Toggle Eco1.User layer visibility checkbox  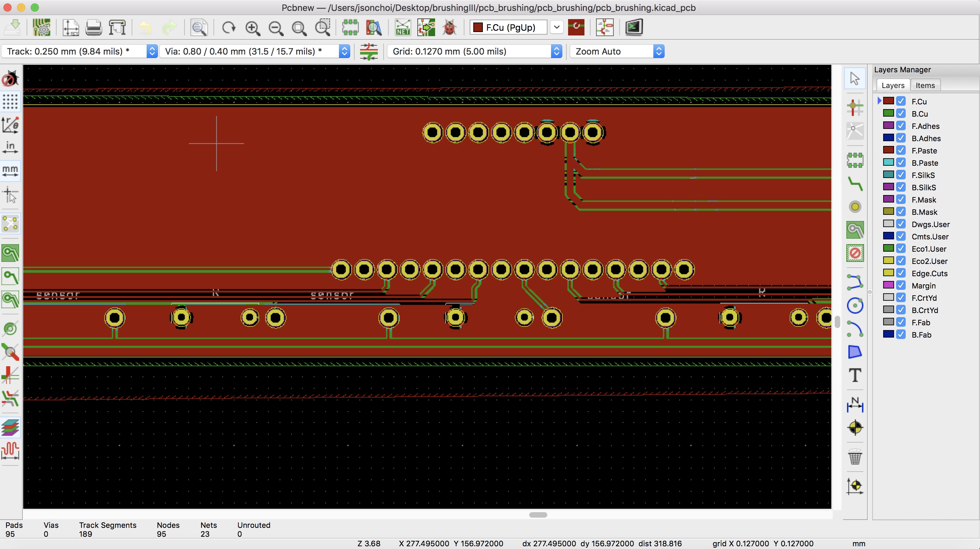pos(901,249)
